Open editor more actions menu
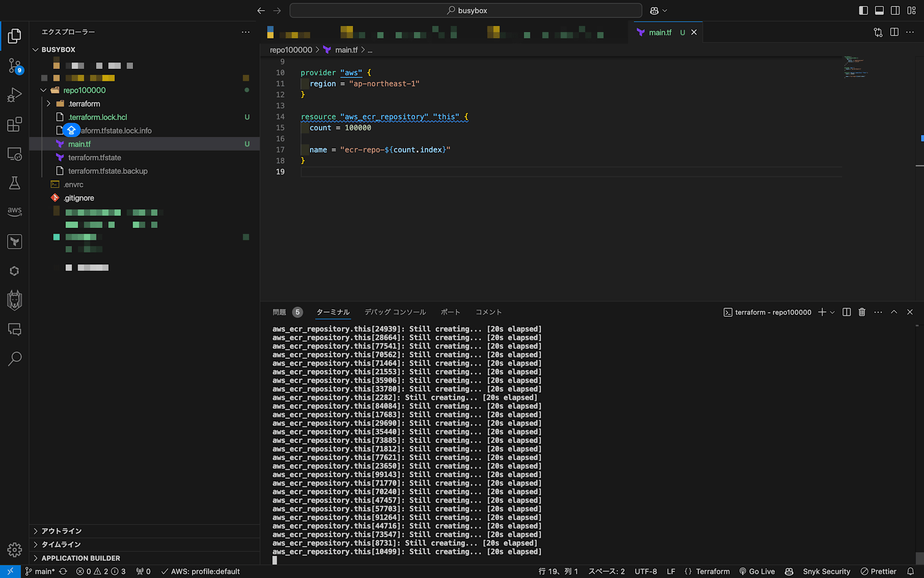 coord(910,32)
